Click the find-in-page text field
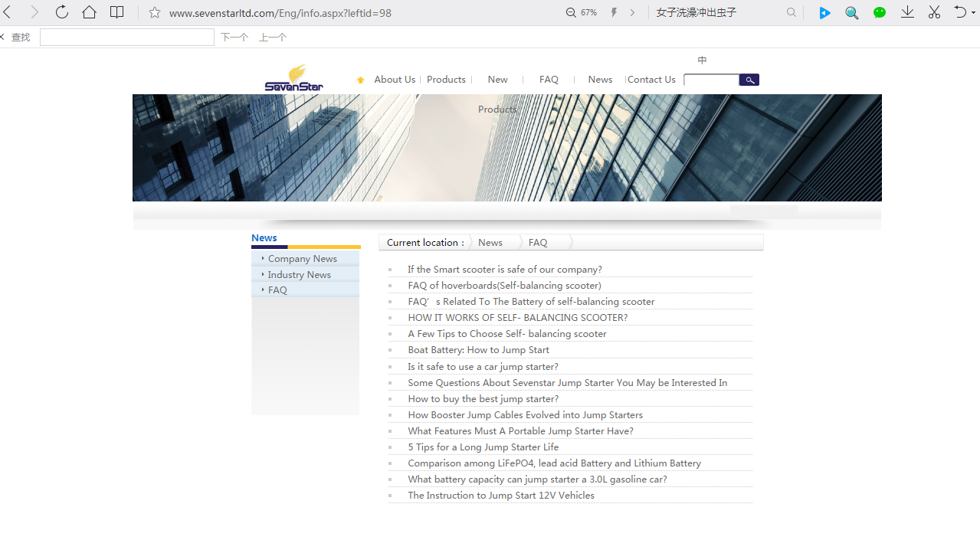Viewport: 980px width, 540px height. (127, 37)
